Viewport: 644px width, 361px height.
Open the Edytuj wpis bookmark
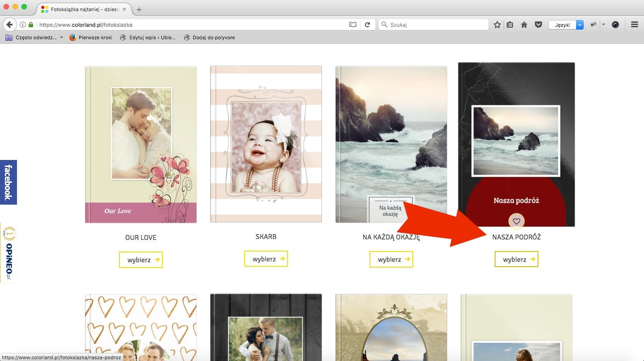(148, 38)
